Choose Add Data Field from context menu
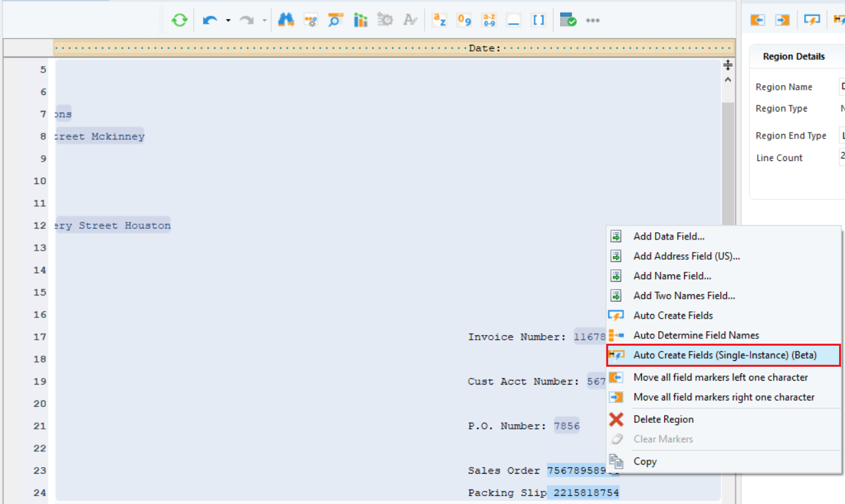 669,236
